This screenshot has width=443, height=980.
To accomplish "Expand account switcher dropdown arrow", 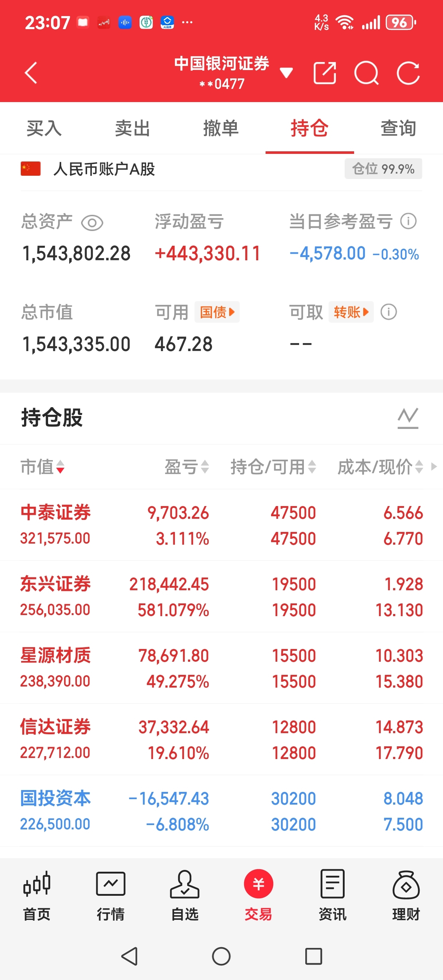I will pyautogui.click(x=286, y=72).
